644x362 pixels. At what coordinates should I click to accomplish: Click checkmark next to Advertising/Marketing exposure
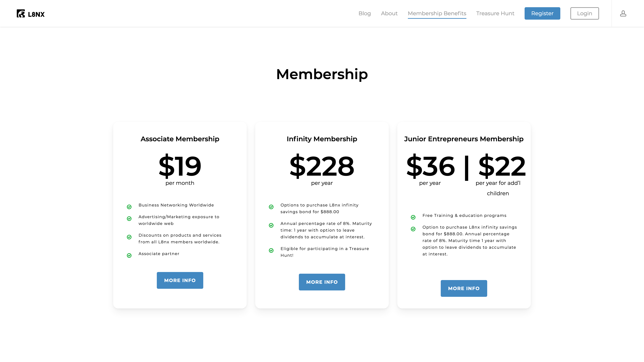coord(129,219)
